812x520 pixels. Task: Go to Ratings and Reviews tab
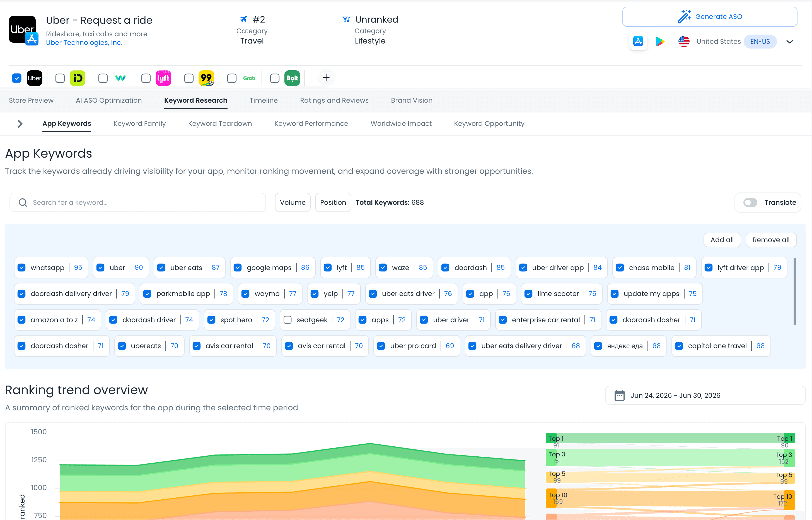[334, 100]
